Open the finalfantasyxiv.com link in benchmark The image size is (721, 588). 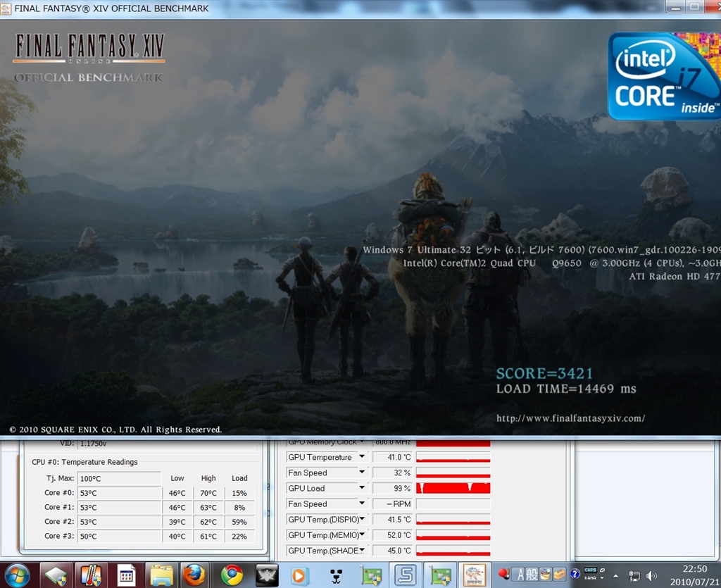tap(570, 418)
